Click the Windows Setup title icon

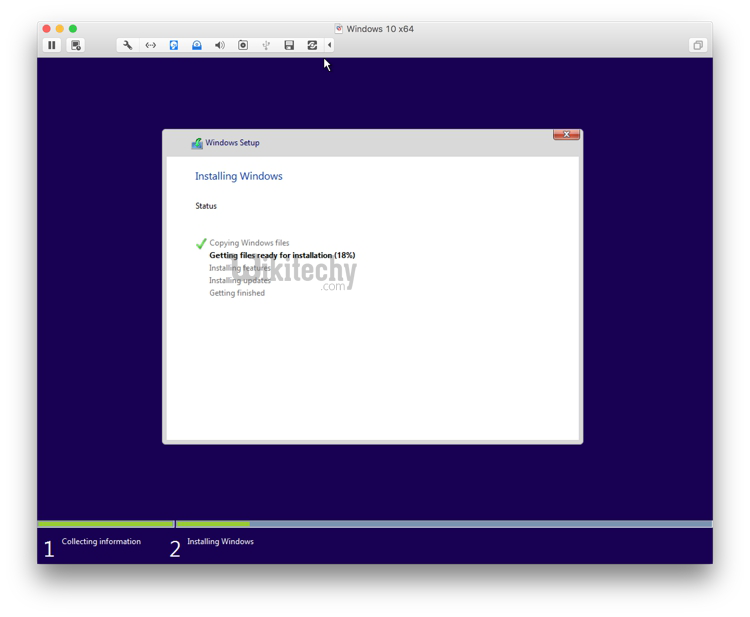pyautogui.click(x=197, y=143)
